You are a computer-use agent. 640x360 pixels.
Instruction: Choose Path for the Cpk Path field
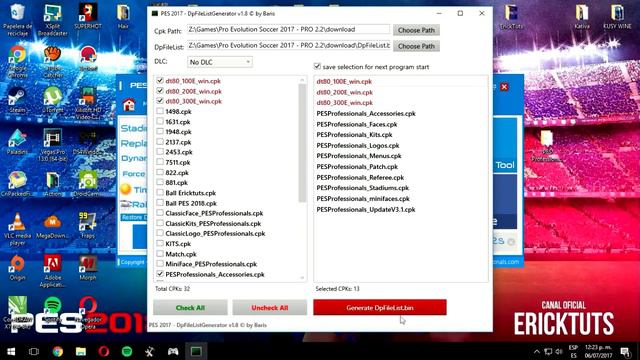click(416, 30)
